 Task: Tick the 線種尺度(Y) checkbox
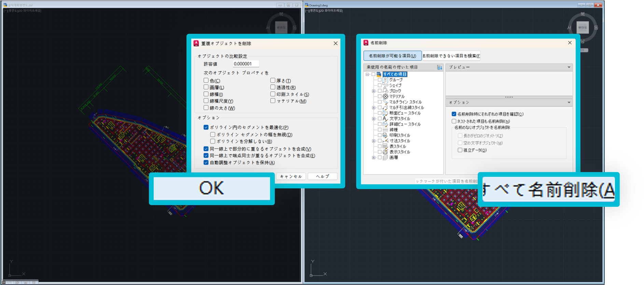click(206, 101)
